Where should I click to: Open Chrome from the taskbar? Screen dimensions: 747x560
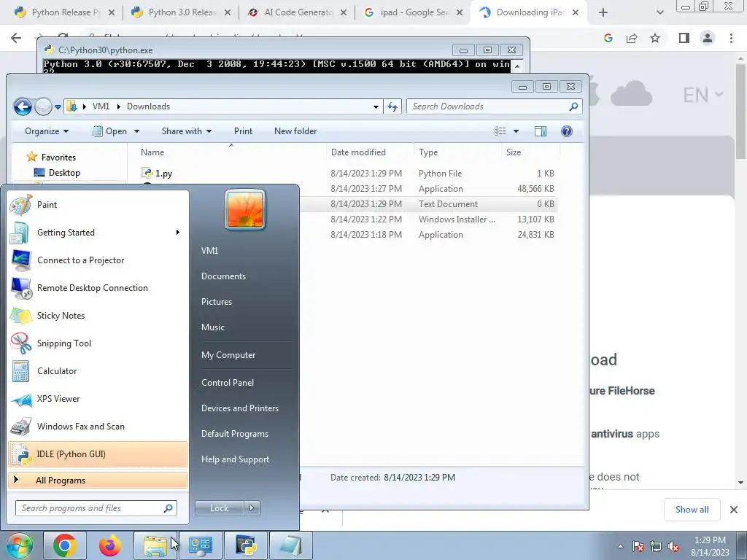click(65, 545)
